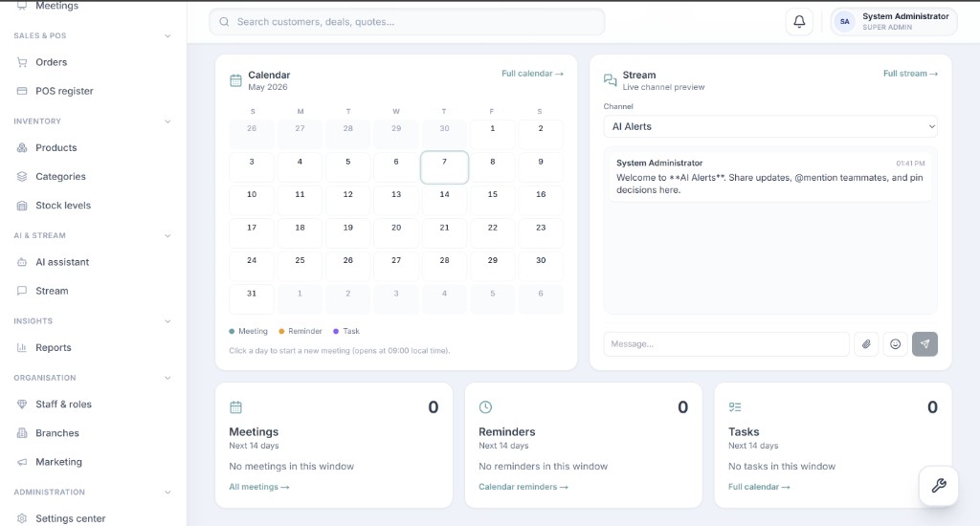Click the Reminder legend label
The image size is (980, 526).
(x=305, y=332)
